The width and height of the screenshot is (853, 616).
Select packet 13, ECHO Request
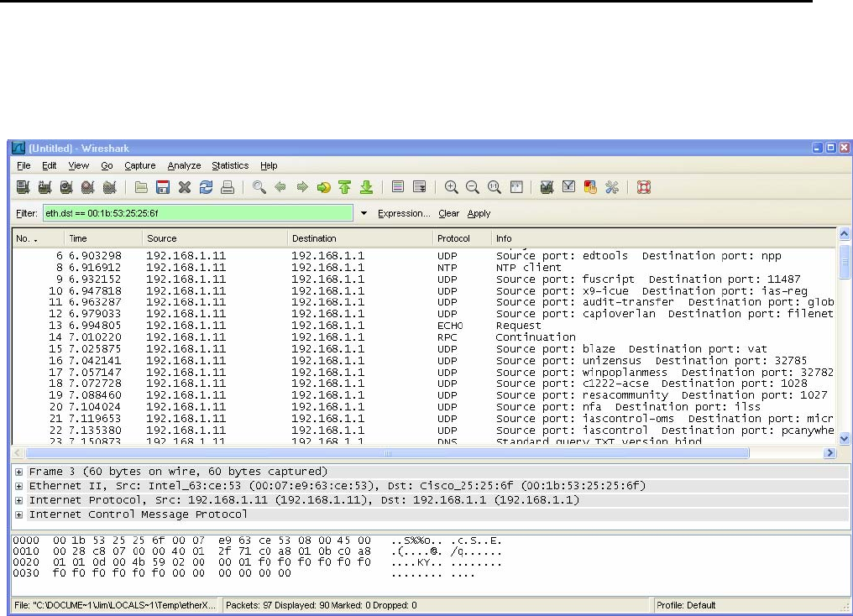coord(424,326)
